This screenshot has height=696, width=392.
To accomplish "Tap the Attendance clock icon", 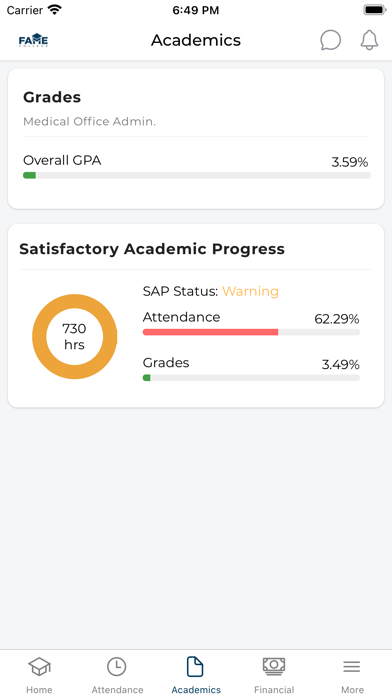I will (117, 666).
